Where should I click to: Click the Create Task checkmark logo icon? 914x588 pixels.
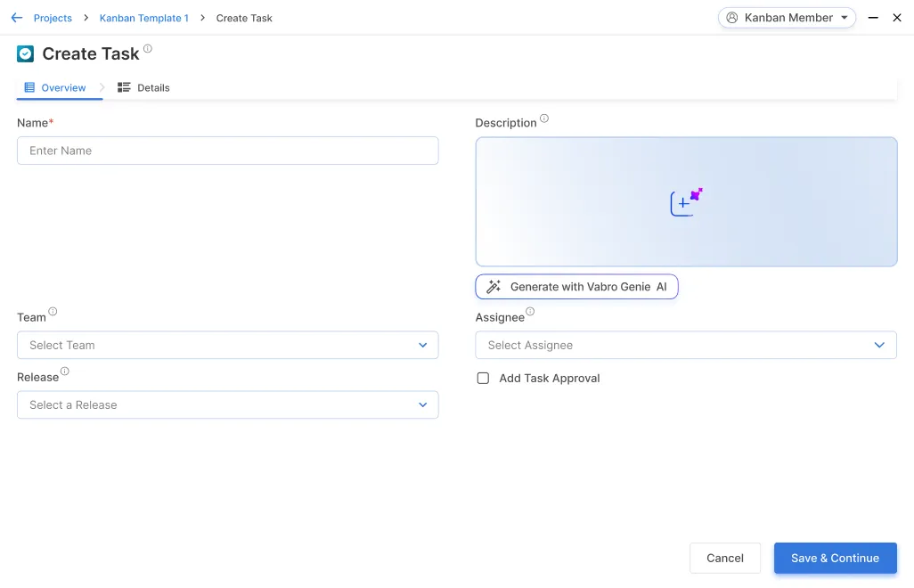tap(25, 54)
